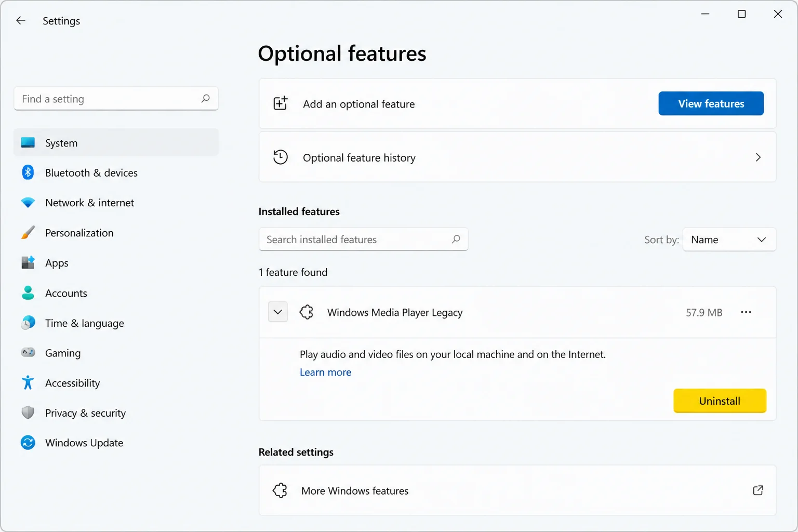Click the Windows Update sync icon

(28, 443)
